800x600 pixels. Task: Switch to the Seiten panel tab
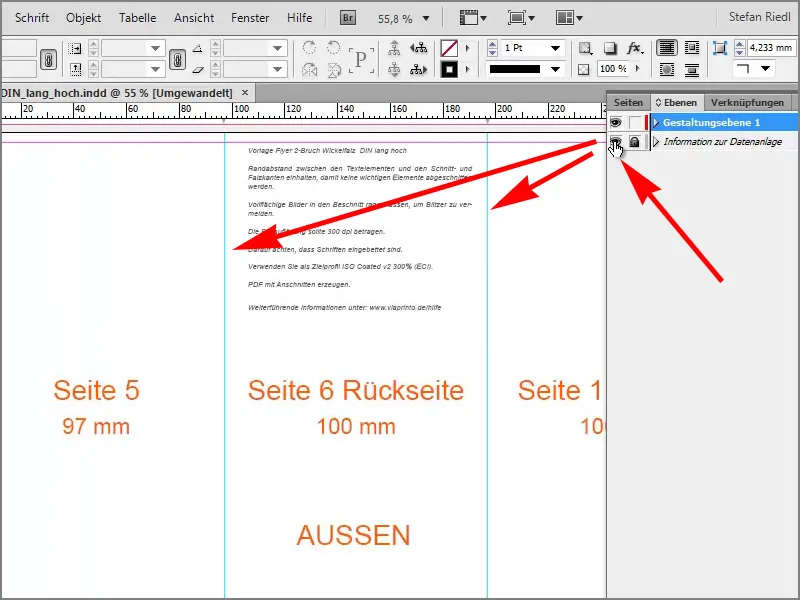[628, 103]
